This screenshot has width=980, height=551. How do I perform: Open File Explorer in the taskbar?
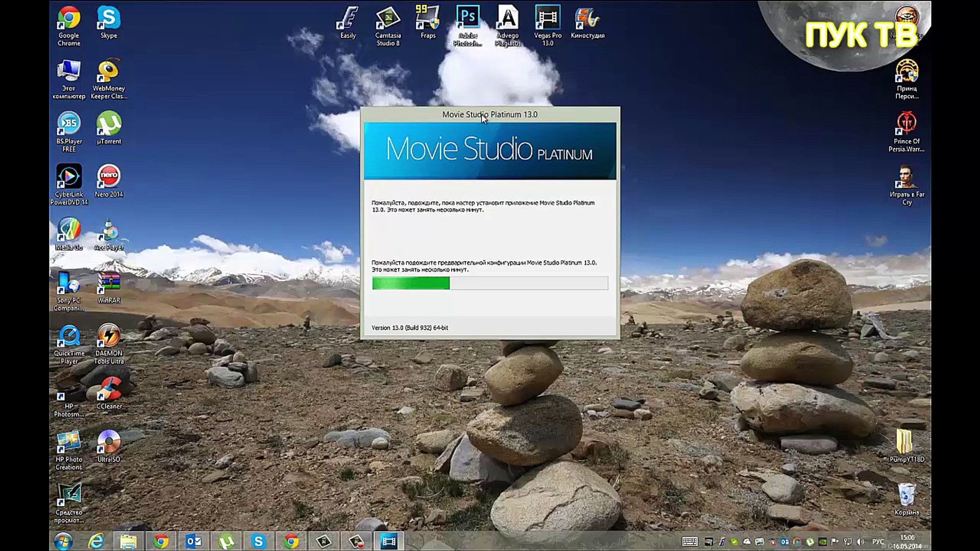128,541
